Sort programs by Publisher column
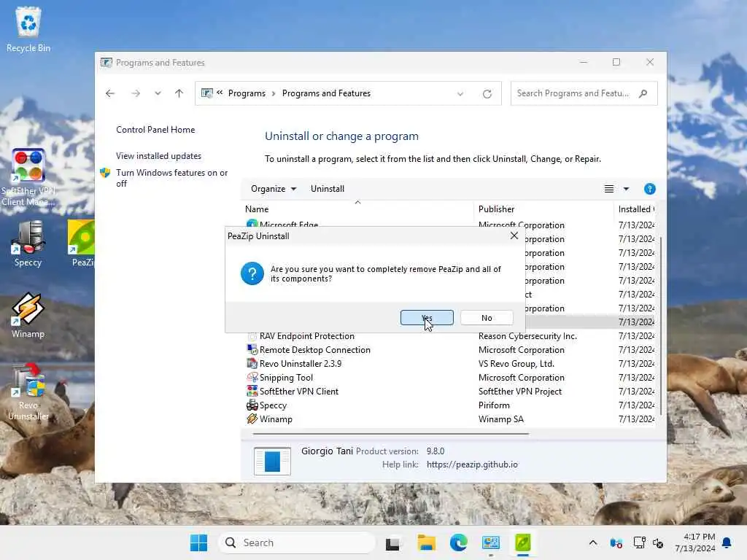The width and height of the screenshot is (747, 560). point(543,209)
